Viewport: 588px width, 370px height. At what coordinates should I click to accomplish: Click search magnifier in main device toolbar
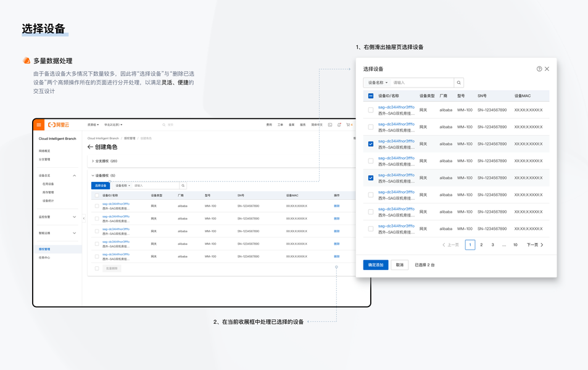183,186
